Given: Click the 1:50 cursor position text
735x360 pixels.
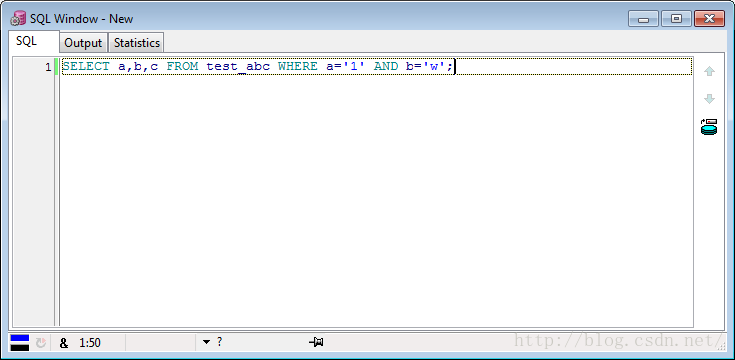Looking at the screenshot, I should (90, 343).
